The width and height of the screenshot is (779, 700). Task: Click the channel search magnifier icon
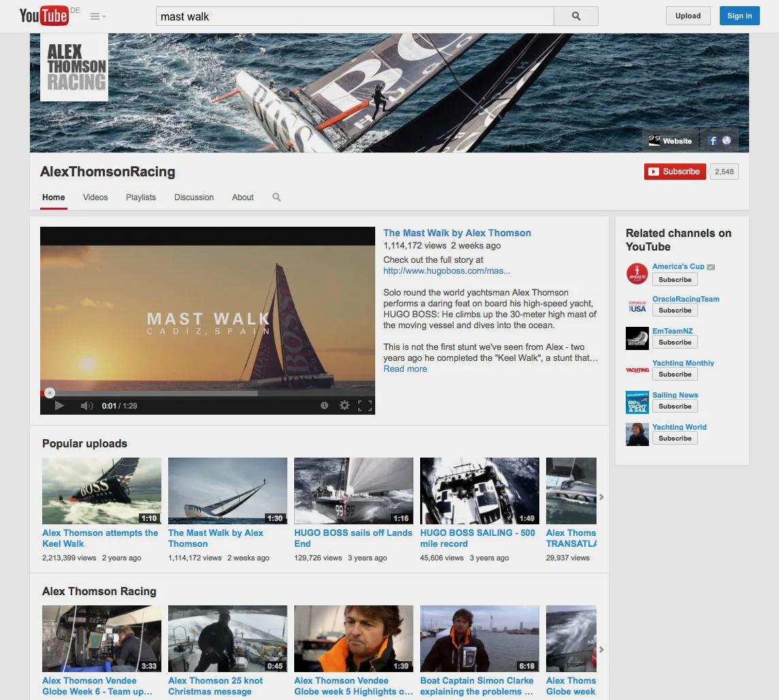coord(276,197)
